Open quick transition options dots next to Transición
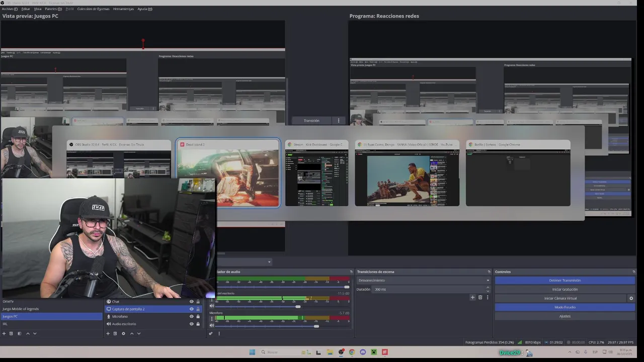 tap(339, 121)
